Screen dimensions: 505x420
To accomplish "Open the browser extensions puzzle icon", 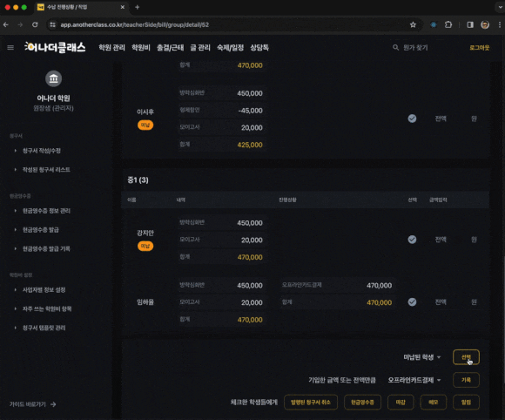I will click(x=448, y=24).
